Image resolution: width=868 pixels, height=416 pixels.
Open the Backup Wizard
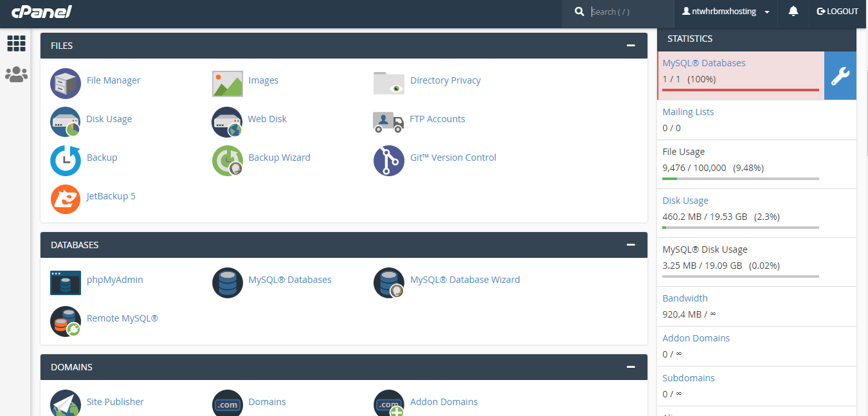coord(279,157)
